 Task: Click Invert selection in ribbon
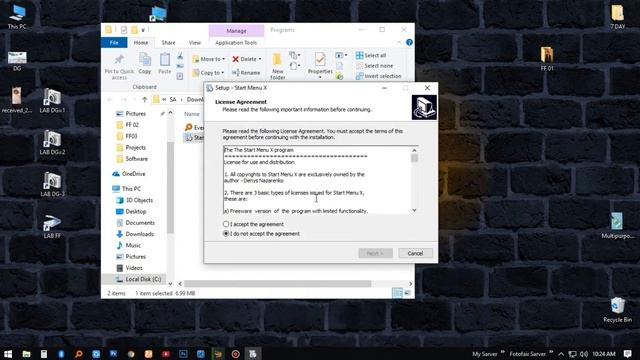[x=378, y=76]
